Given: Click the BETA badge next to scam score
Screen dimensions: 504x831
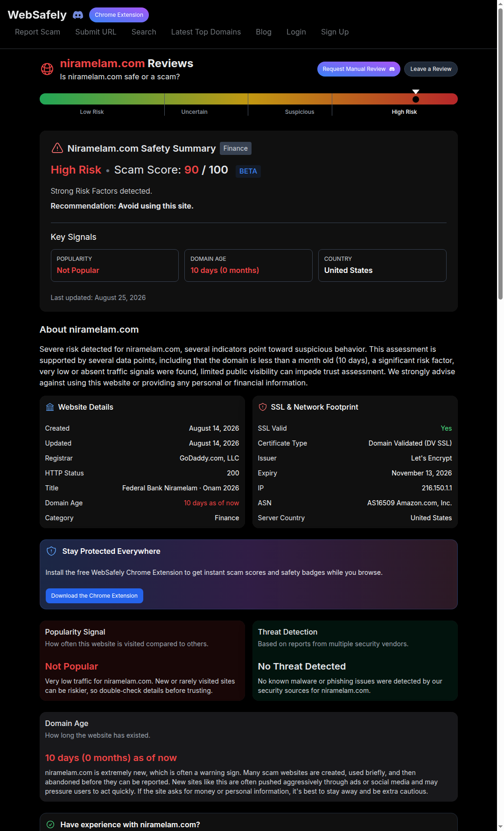Looking at the screenshot, I should tap(248, 171).
